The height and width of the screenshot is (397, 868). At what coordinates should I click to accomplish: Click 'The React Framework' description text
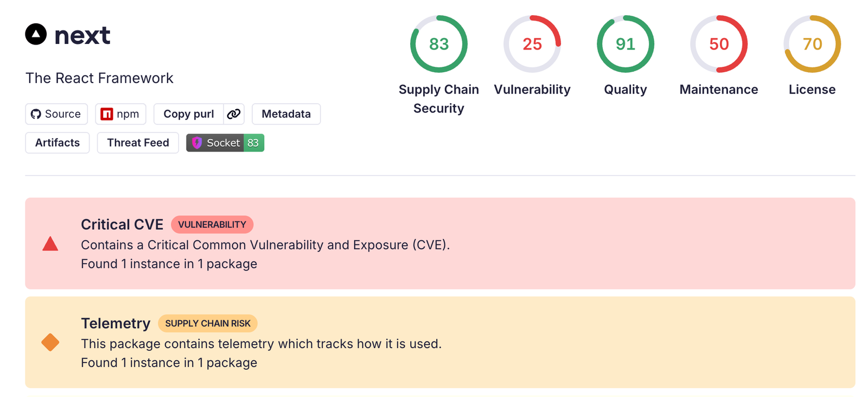99,78
